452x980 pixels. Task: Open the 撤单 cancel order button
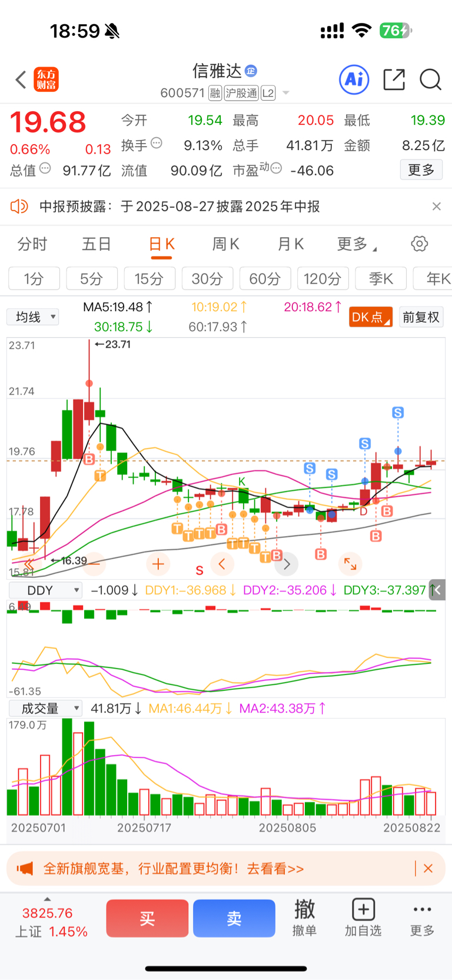pyautogui.click(x=305, y=918)
